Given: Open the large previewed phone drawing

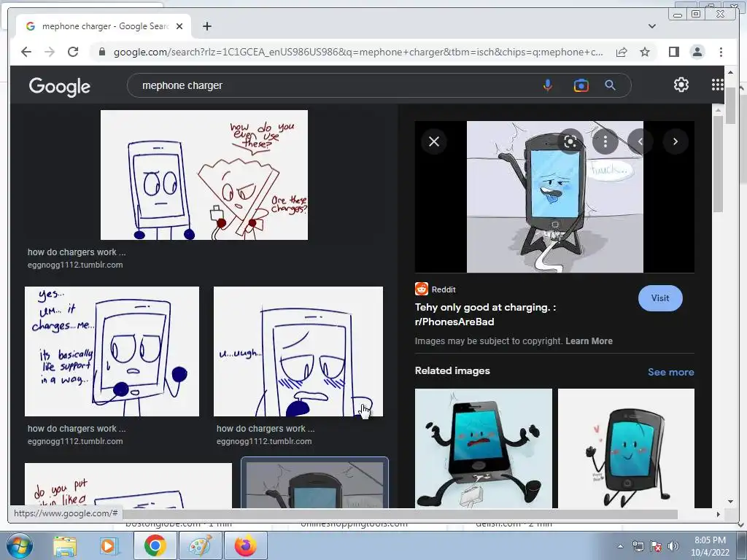Looking at the screenshot, I should coord(554,197).
